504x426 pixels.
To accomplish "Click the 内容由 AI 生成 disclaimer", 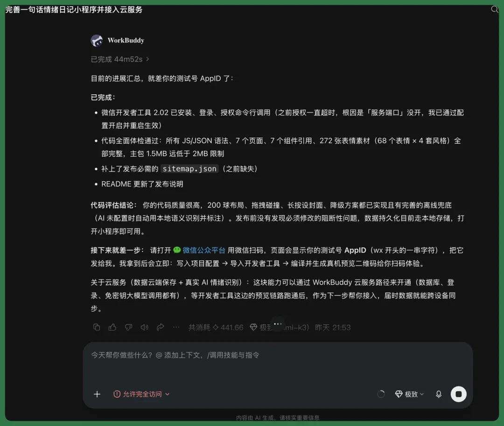I will coord(278,418).
